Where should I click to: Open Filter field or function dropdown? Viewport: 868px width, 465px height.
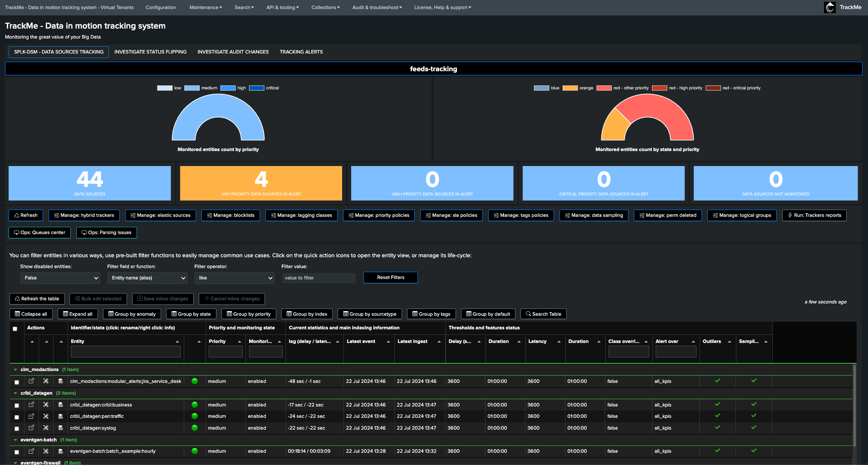(x=147, y=278)
